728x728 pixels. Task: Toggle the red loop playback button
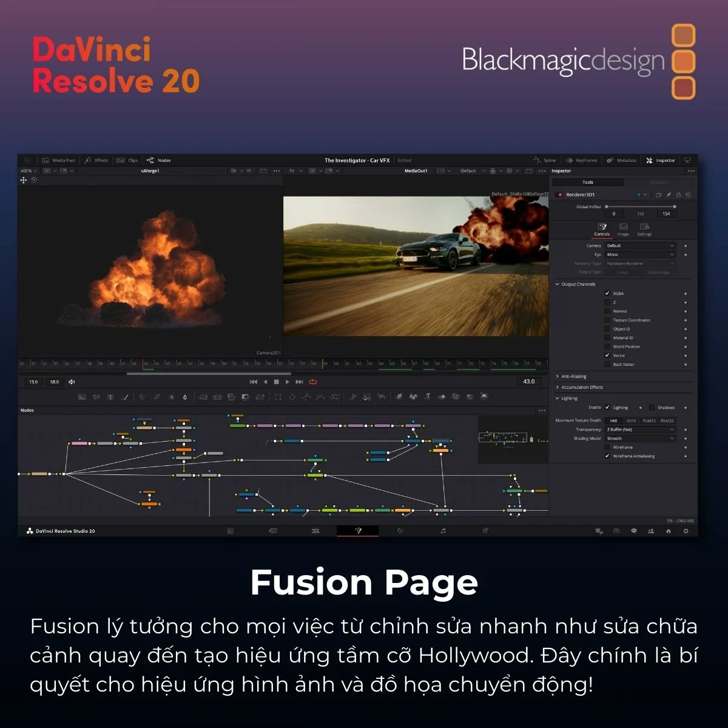click(x=313, y=382)
